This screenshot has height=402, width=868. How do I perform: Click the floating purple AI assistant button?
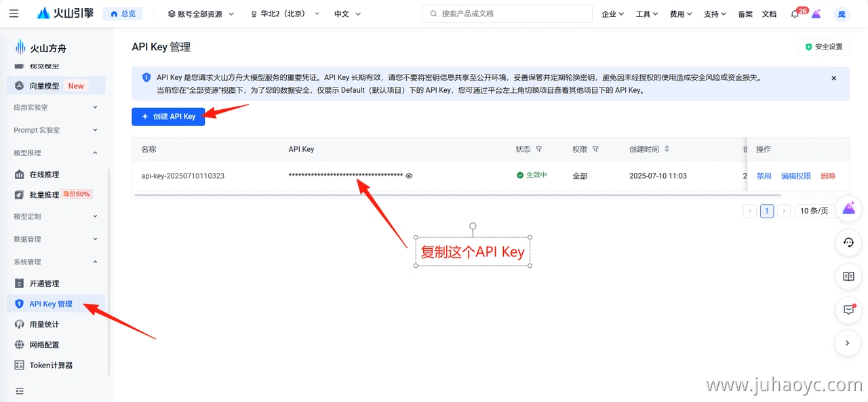pyautogui.click(x=848, y=209)
